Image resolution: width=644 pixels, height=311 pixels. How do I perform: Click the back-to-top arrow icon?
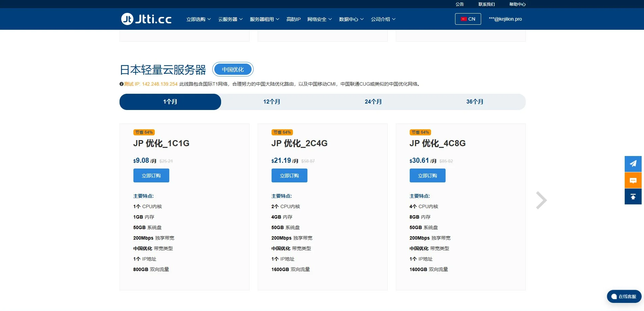633,196
